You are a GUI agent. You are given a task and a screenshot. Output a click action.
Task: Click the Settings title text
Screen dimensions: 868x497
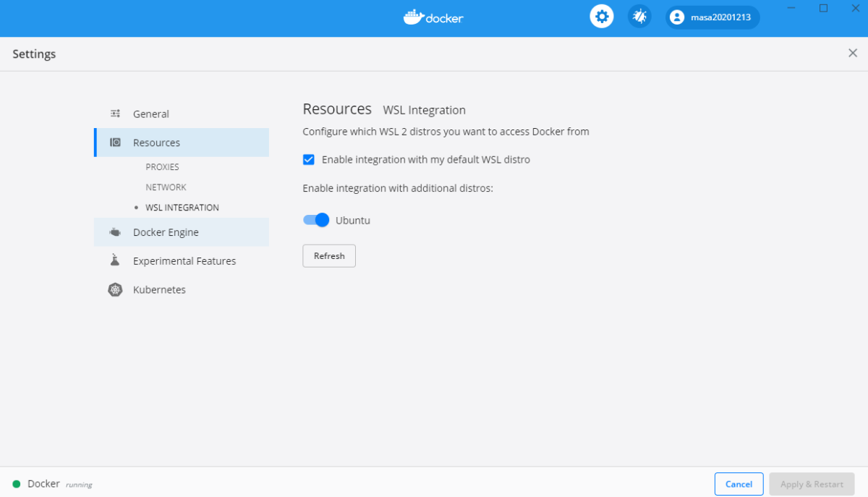34,54
